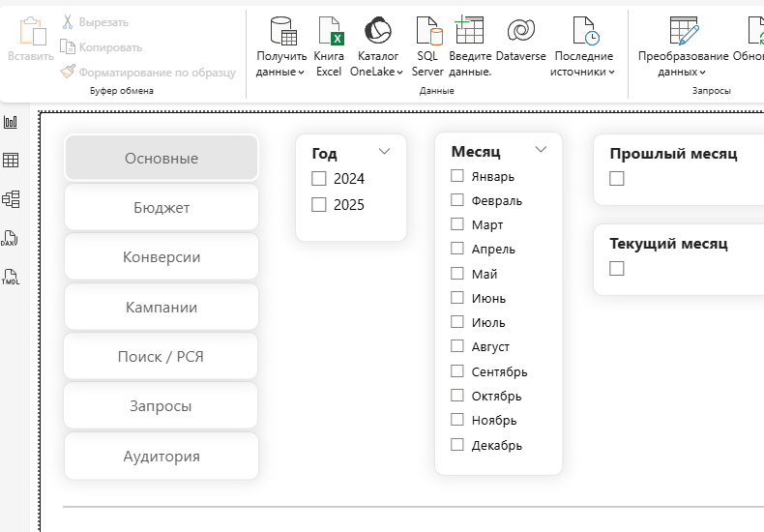Screen dimensions: 764x532
Task: Click the SQL Server source icon
Action: [429, 31]
